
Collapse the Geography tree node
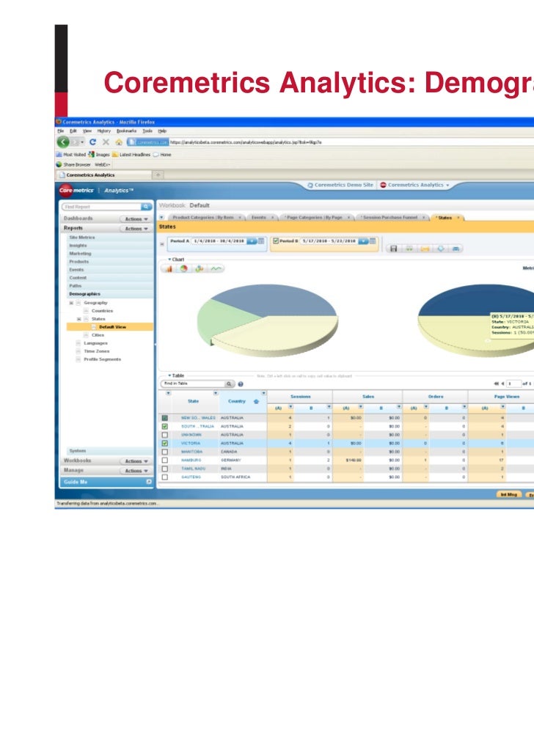click(x=71, y=304)
